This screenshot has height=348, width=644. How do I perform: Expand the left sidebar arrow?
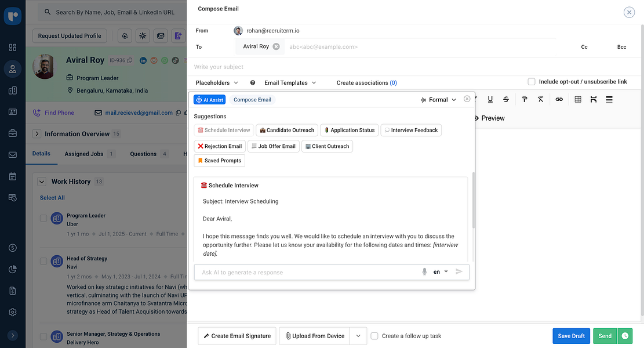click(13, 335)
